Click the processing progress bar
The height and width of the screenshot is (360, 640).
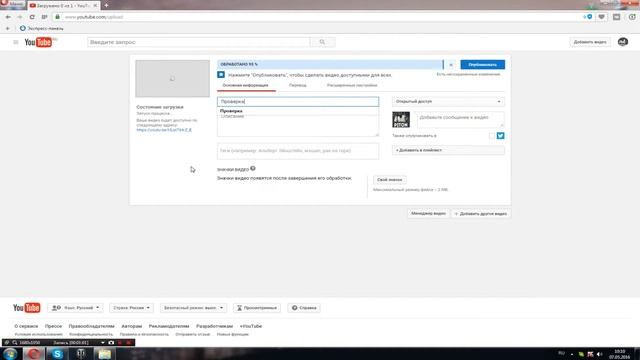330,64
